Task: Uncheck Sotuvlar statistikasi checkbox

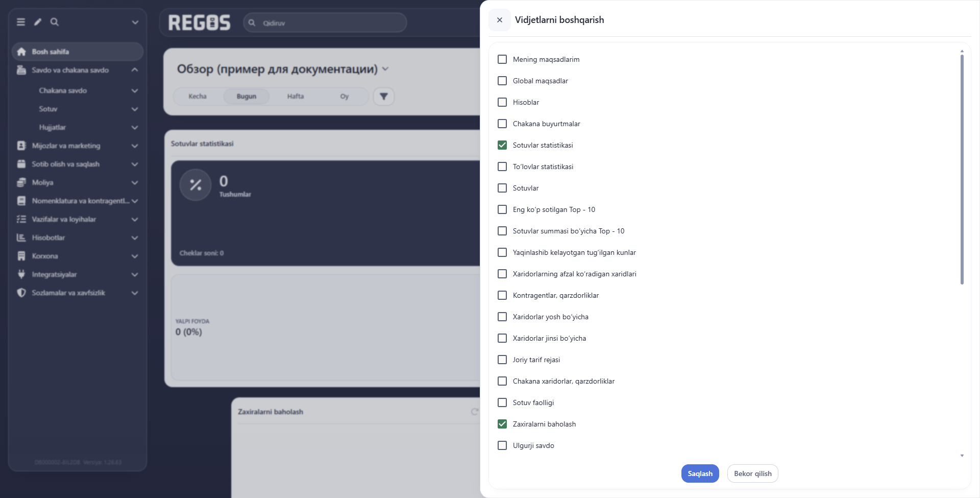Action: coord(502,145)
